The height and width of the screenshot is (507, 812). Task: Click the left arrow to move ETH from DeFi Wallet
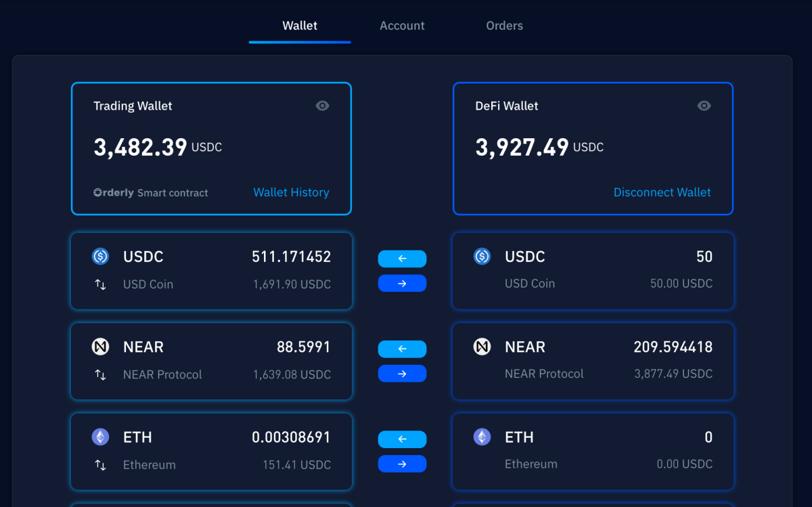coord(403,439)
